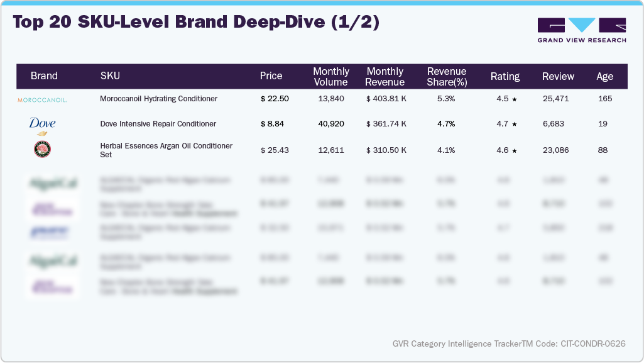Click the star beside rating 4.6
Screen dimensions: 644x363
(514, 151)
